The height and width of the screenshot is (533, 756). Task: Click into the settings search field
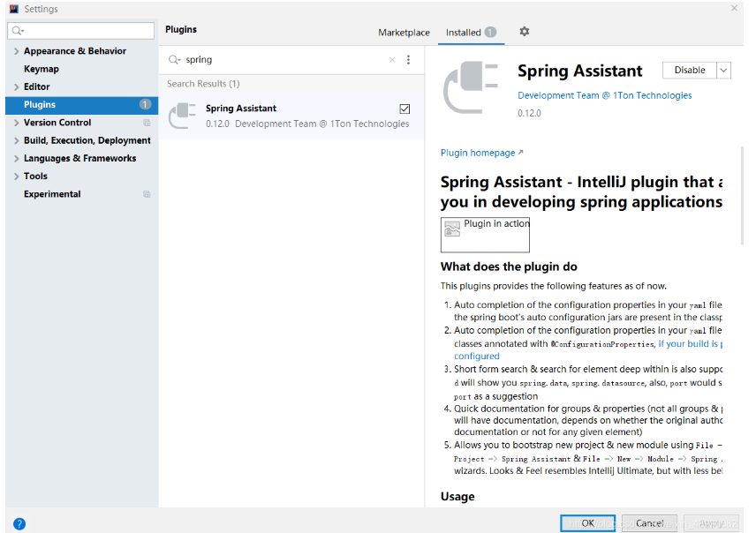[x=81, y=31]
